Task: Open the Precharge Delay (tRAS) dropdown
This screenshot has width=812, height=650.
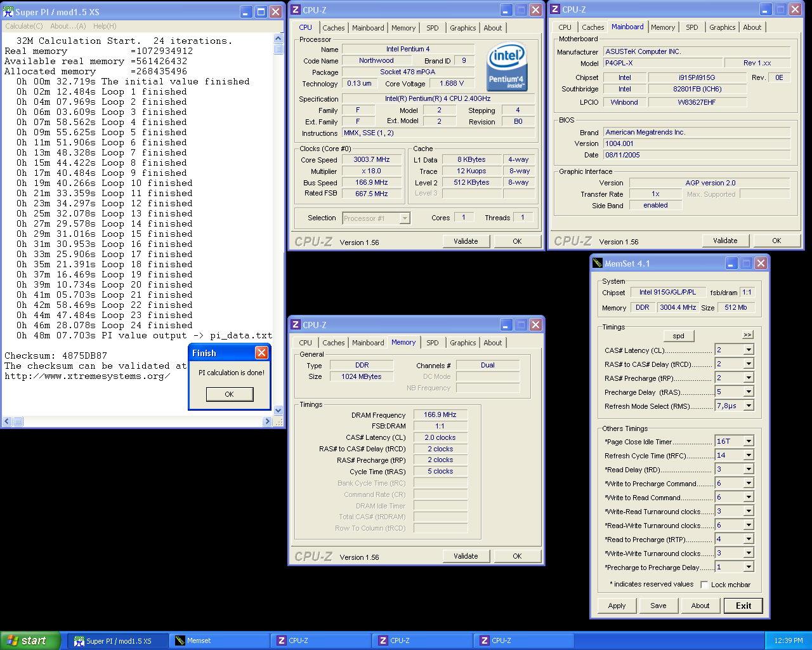Action: click(749, 392)
